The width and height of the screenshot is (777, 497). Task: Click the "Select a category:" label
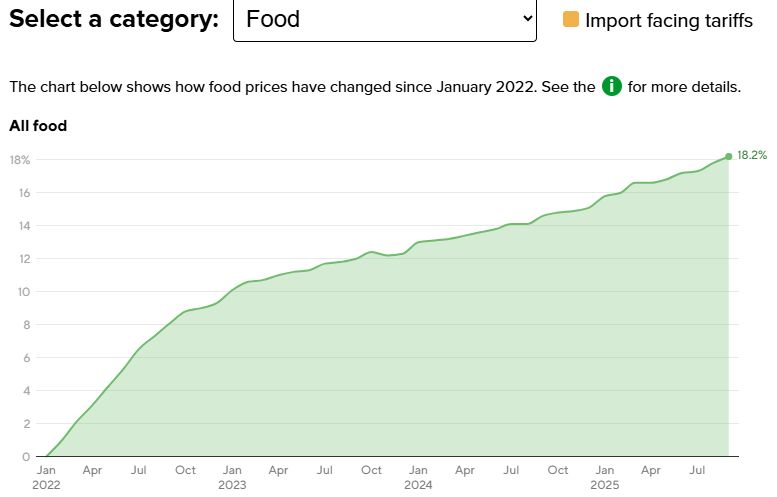[x=114, y=19]
